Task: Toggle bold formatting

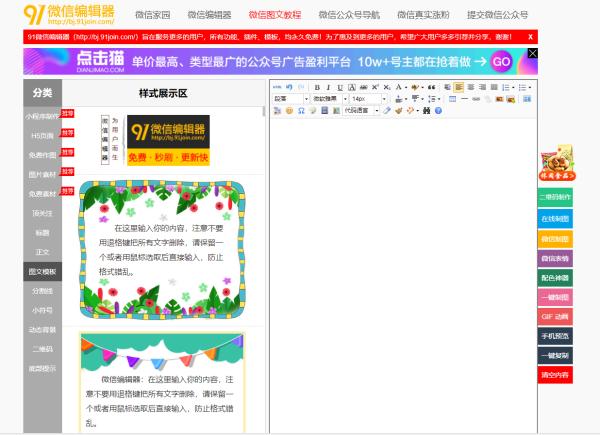Action: pos(317,87)
